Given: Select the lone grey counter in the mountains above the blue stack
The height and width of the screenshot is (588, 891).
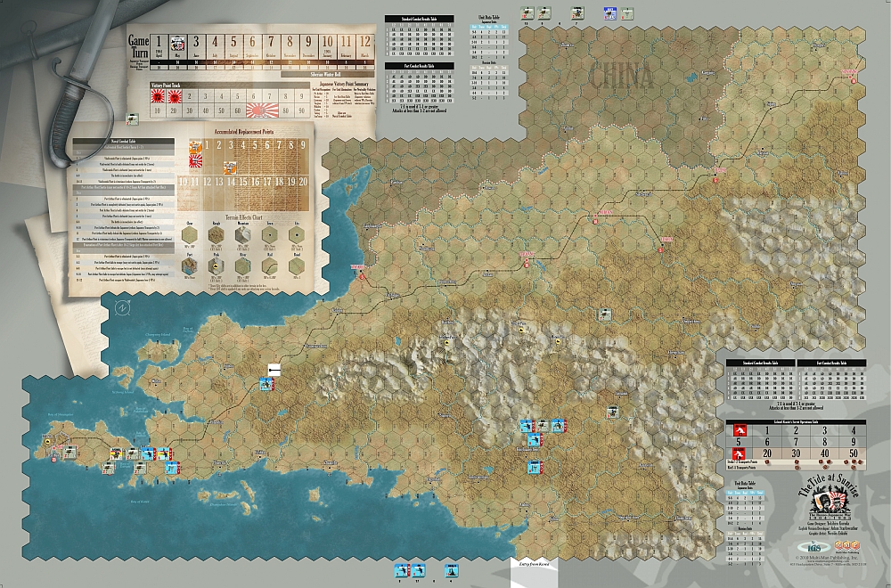Looking at the screenshot, I should (x=613, y=412).
